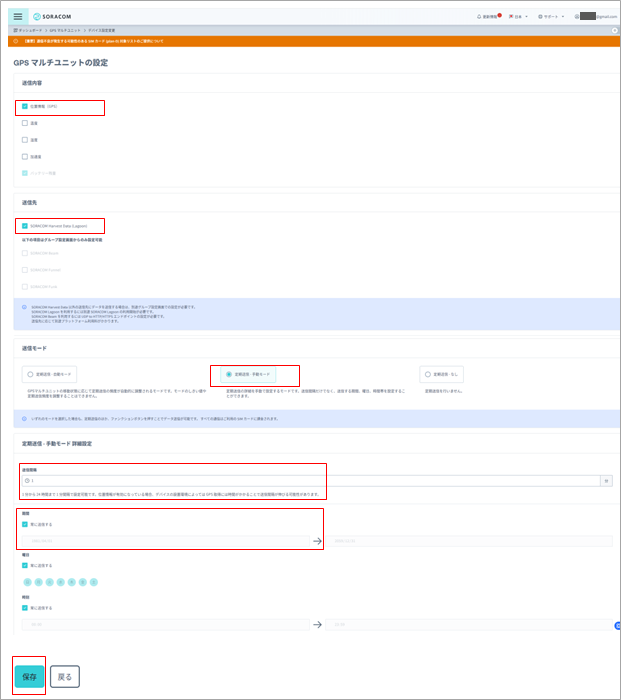Toggle the 月 Monday day circle
This screenshot has height=700, width=621.
click(x=39, y=582)
